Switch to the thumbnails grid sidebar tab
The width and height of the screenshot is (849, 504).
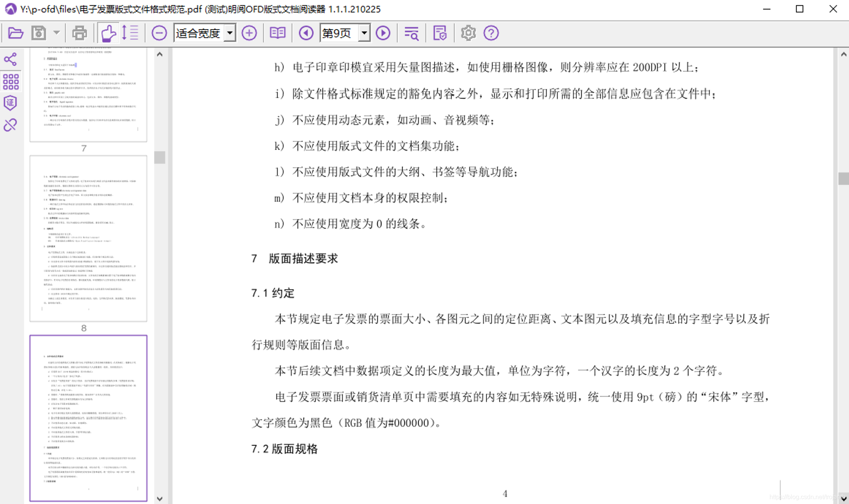[10, 81]
